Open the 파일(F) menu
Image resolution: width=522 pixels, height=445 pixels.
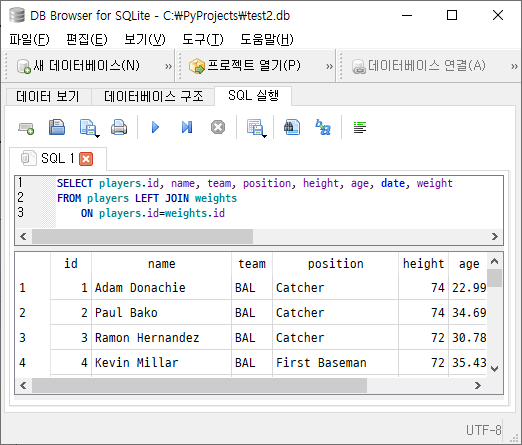(x=29, y=40)
